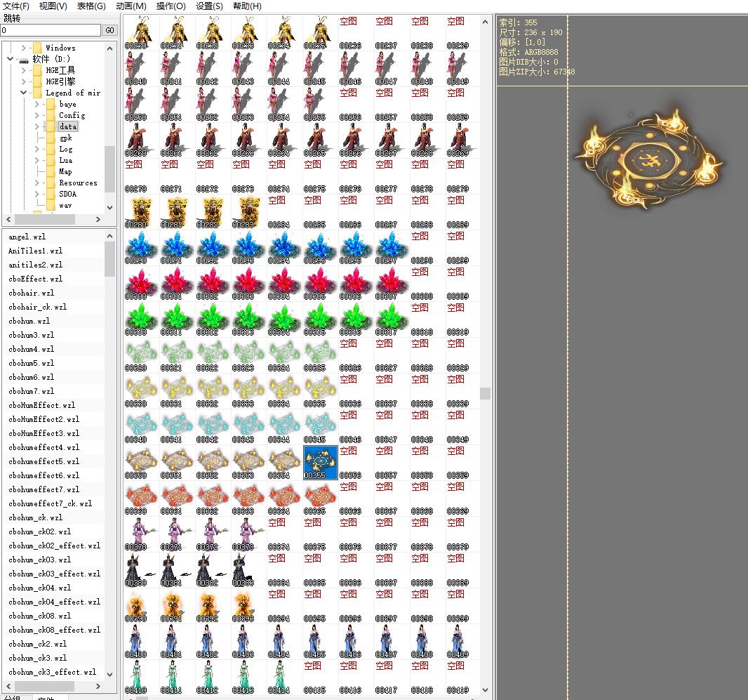The height and width of the screenshot is (700, 748).
Task: Expand the HGE工具 folder node
Action: point(23,70)
